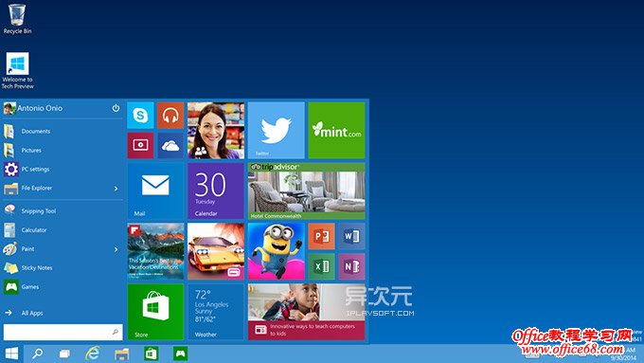Click the power button in Start menu
The width and height of the screenshot is (644, 363).
click(x=116, y=108)
